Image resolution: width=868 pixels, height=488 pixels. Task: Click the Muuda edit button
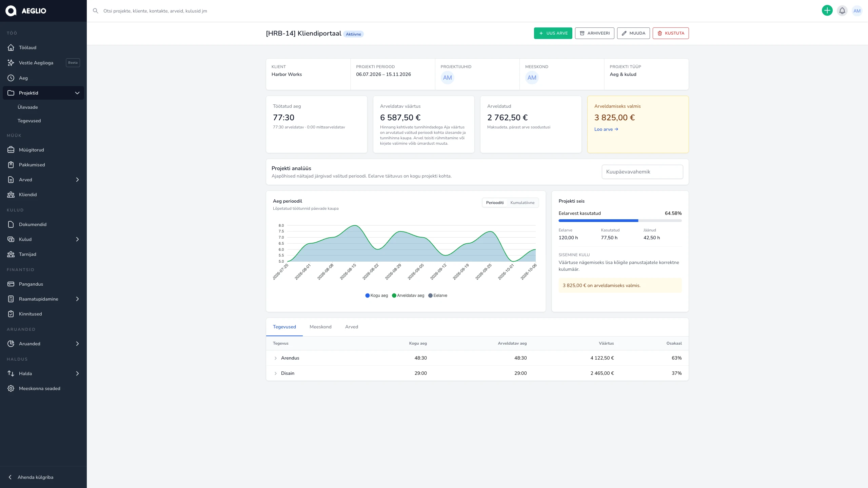pos(633,33)
